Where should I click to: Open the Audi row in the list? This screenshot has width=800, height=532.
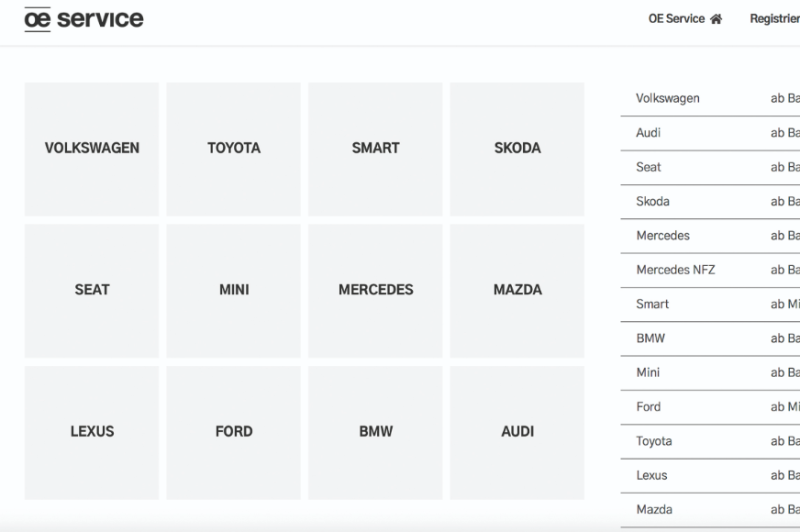pos(648,133)
